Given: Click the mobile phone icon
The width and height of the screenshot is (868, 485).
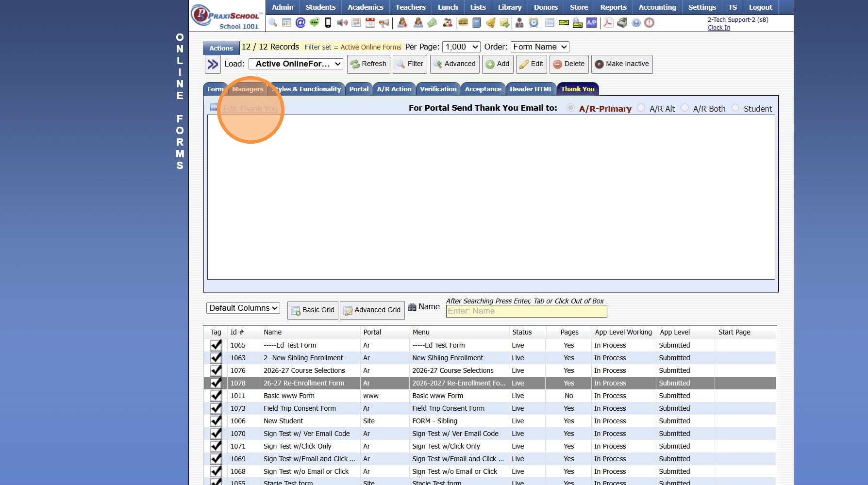Looking at the screenshot, I should 328,23.
